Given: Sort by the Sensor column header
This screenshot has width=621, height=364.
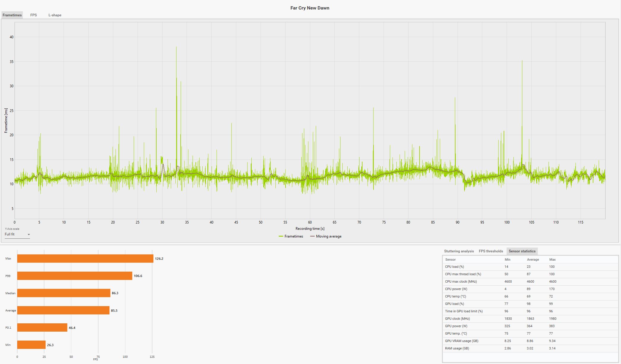Looking at the screenshot, I should pos(450,259).
